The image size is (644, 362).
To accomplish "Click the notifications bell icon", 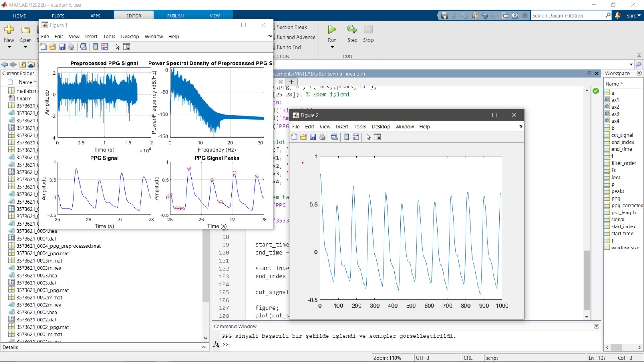I will [618, 16].
